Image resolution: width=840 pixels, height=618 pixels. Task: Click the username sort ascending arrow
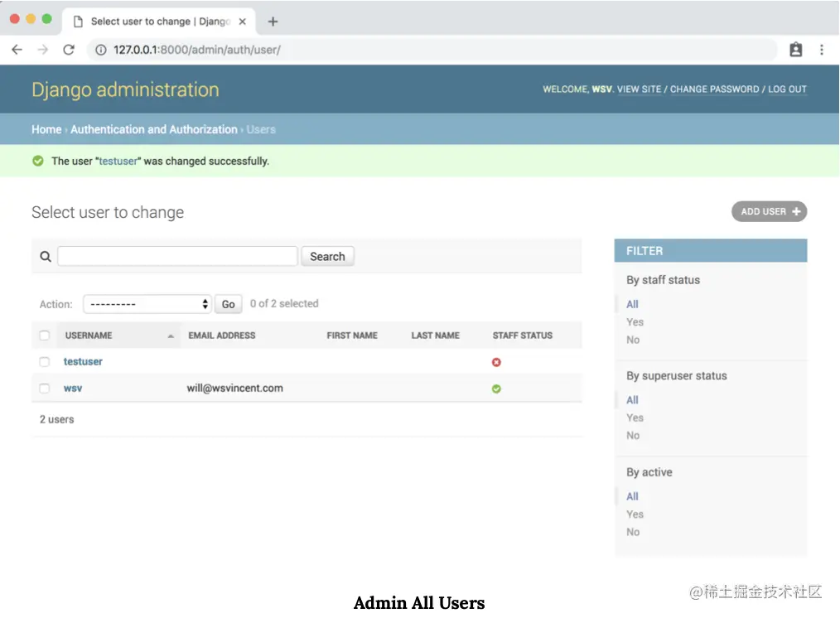coord(171,336)
